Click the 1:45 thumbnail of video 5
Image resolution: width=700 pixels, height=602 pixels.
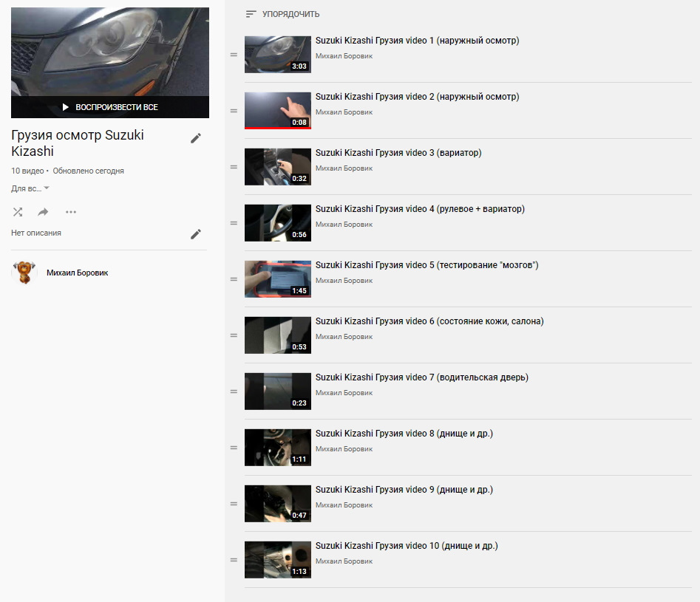click(x=278, y=279)
